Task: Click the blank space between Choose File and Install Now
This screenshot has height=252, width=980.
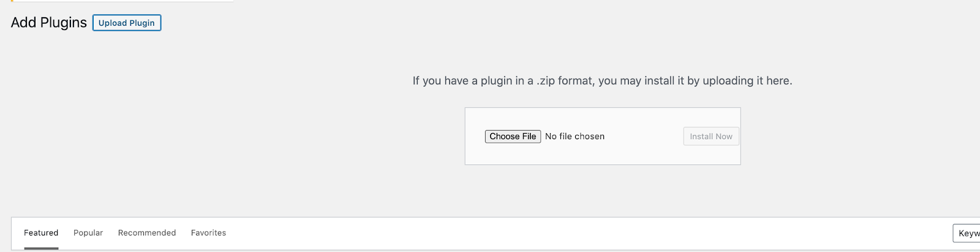Action: [x=643, y=136]
